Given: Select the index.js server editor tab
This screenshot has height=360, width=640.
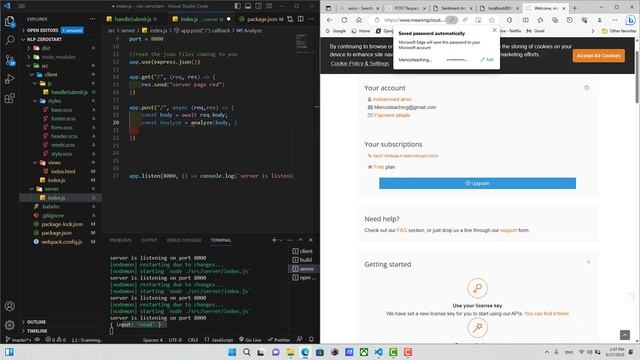Looking at the screenshot, I should tap(201, 19).
